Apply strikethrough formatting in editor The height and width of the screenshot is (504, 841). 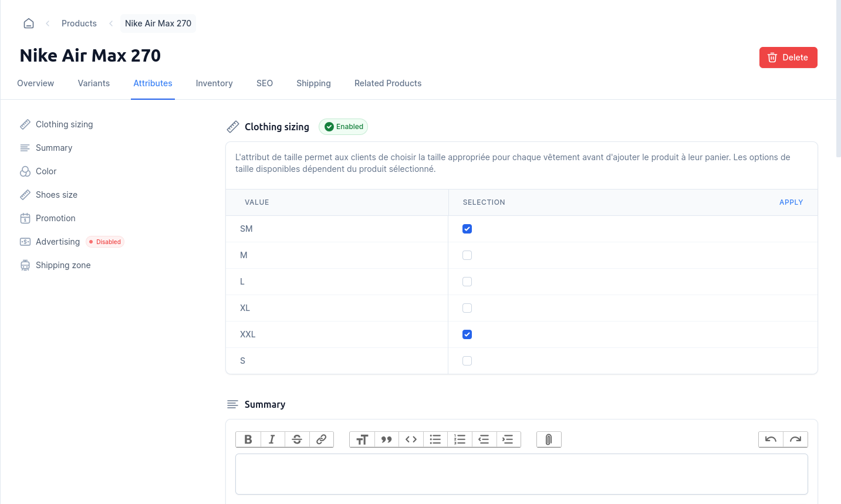[297, 439]
